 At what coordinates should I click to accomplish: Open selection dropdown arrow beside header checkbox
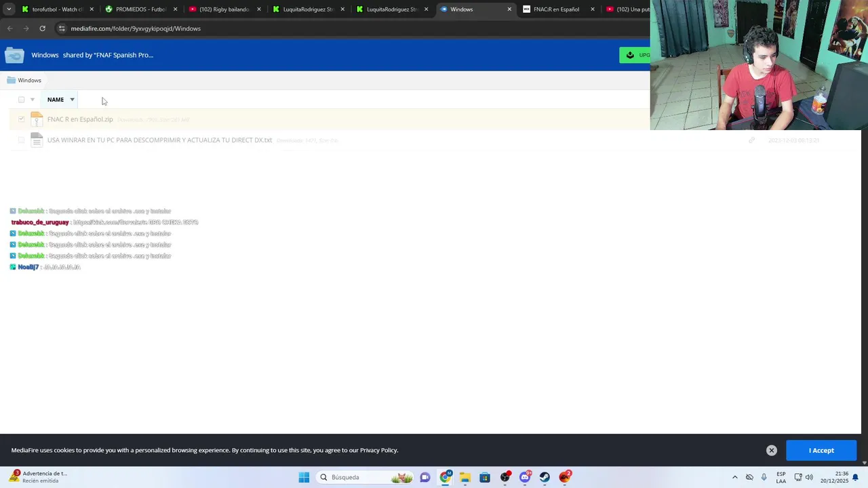[x=32, y=100]
